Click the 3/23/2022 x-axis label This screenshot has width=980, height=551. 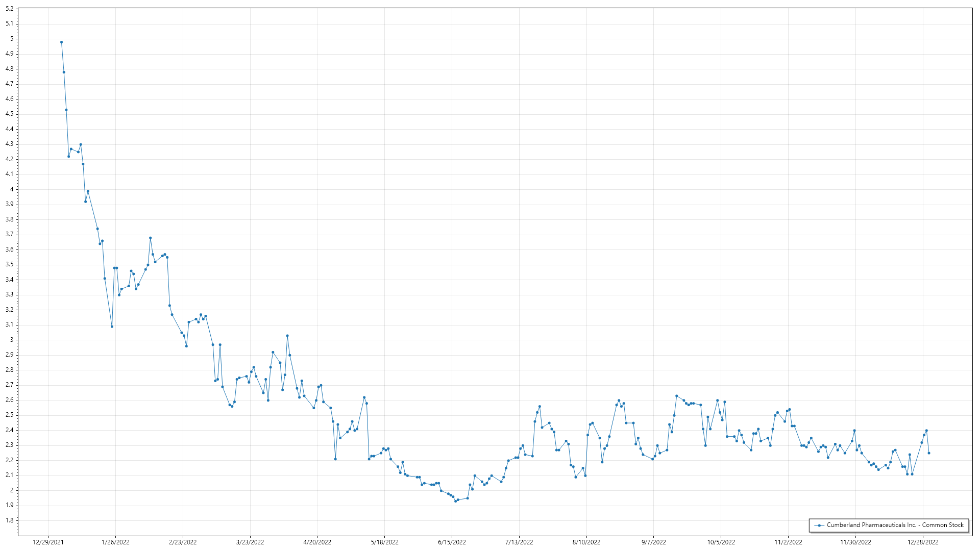pyautogui.click(x=250, y=542)
